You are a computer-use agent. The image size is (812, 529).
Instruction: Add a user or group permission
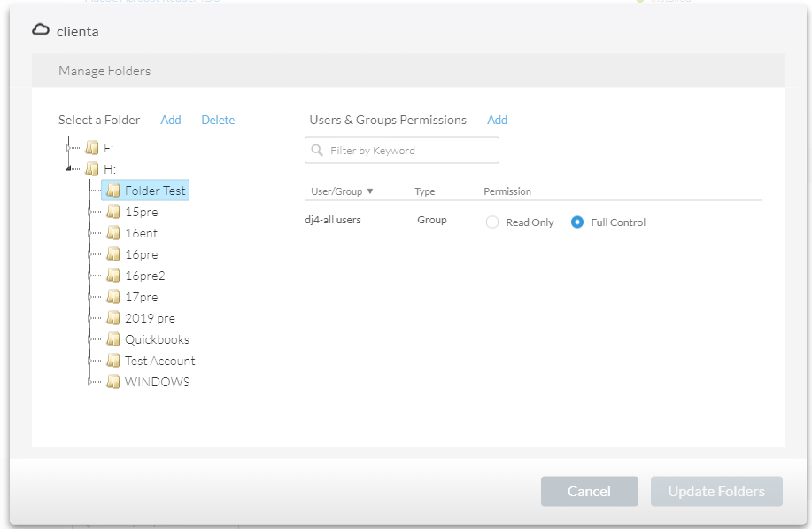pyautogui.click(x=497, y=121)
